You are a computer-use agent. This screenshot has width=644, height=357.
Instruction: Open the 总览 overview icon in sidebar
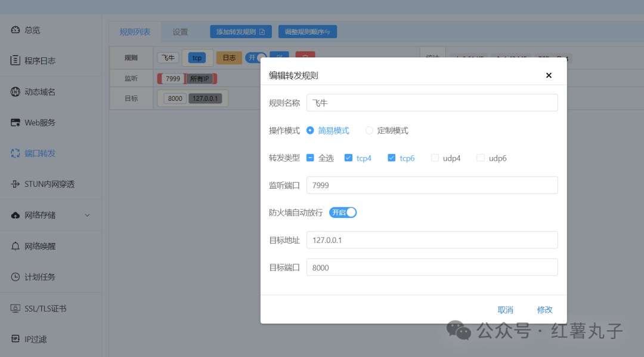click(x=15, y=30)
